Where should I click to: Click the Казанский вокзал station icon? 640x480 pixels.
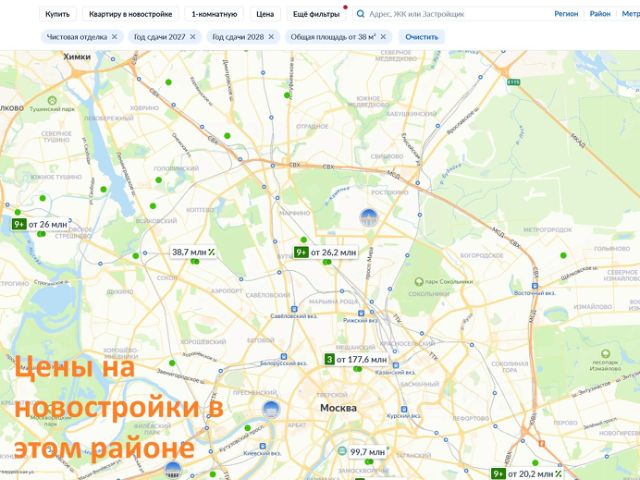[396, 365]
